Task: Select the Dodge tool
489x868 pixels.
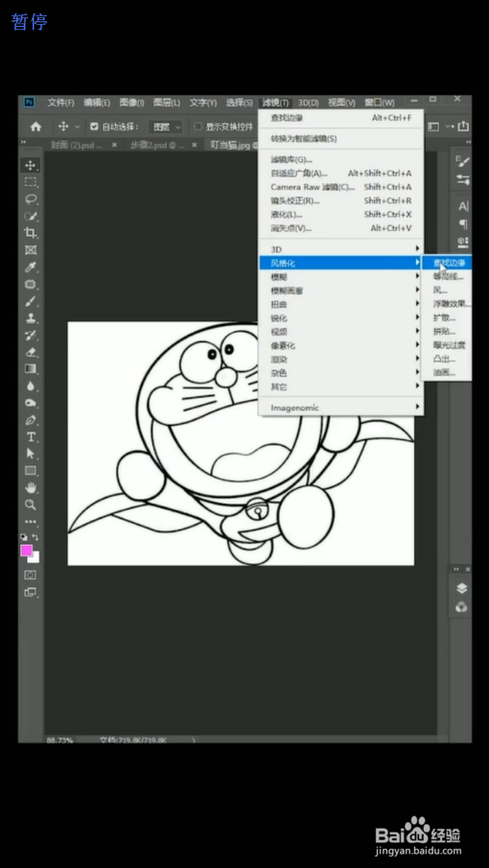Action: click(x=31, y=403)
